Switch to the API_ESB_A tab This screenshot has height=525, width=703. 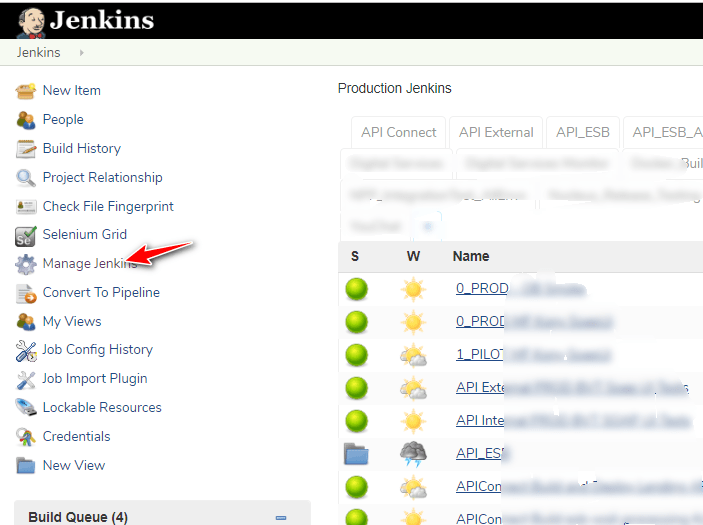tap(666, 133)
